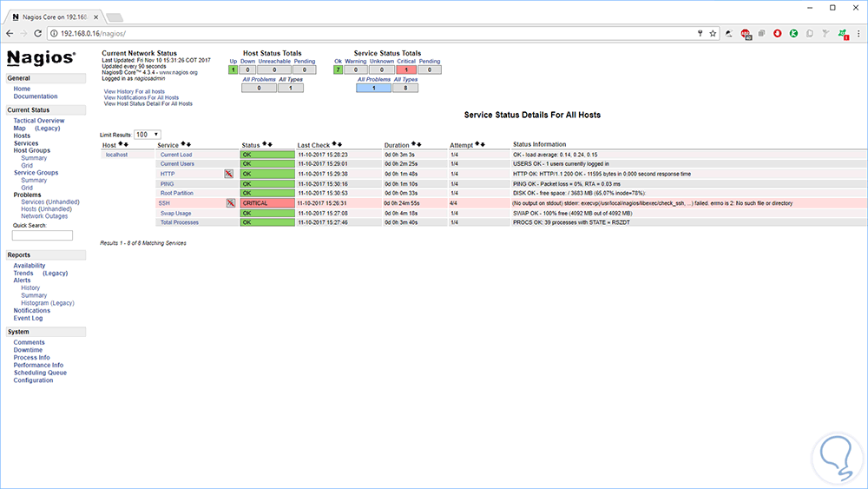Close the Nagios Core browser tab
The width and height of the screenshot is (868, 489).
(x=95, y=17)
